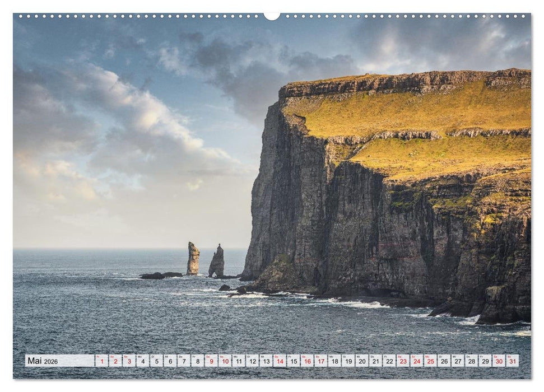The image size is (544, 392).
Task: Select date cell 22
Action: point(389,361)
